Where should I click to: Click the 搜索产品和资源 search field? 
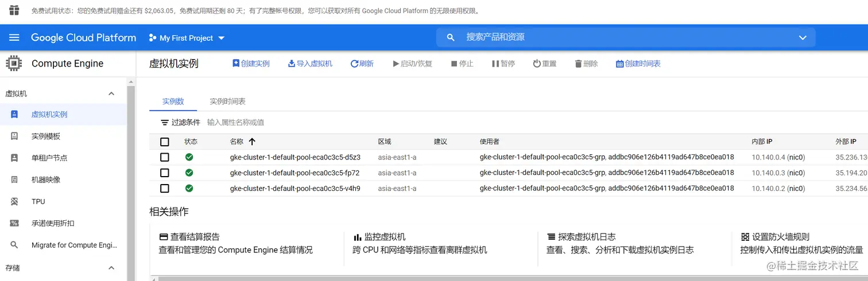click(x=626, y=37)
